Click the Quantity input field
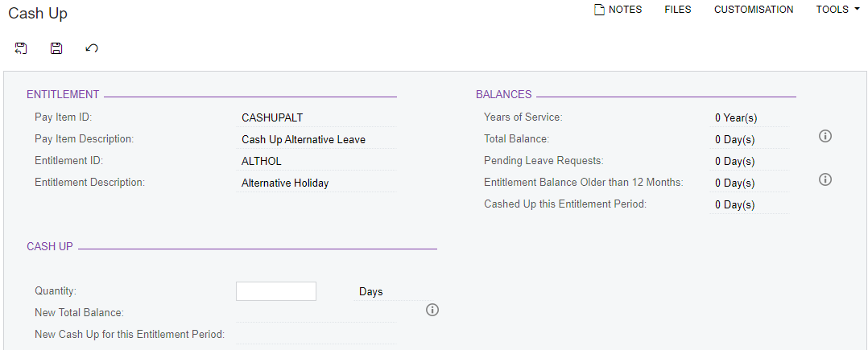 (x=276, y=291)
